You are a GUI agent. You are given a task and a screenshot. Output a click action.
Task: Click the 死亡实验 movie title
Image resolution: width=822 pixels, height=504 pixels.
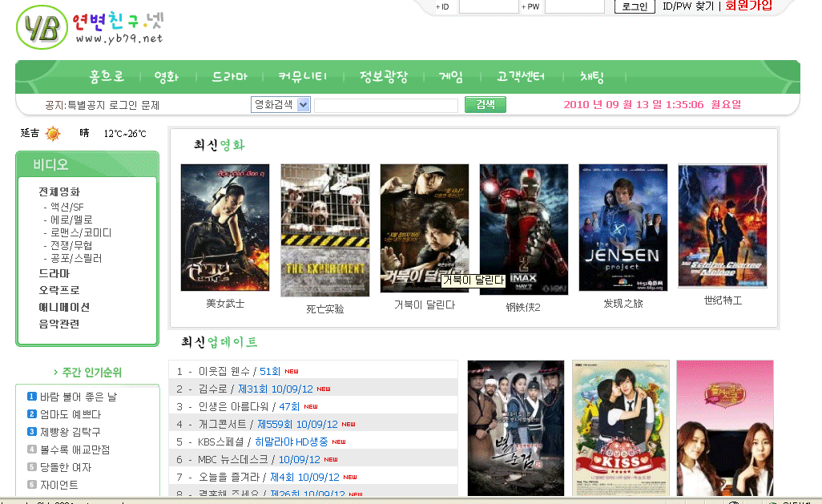click(x=325, y=309)
